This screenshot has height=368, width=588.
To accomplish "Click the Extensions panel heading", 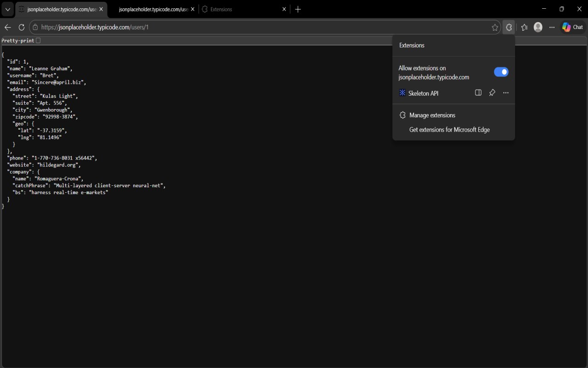I will click(412, 46).
